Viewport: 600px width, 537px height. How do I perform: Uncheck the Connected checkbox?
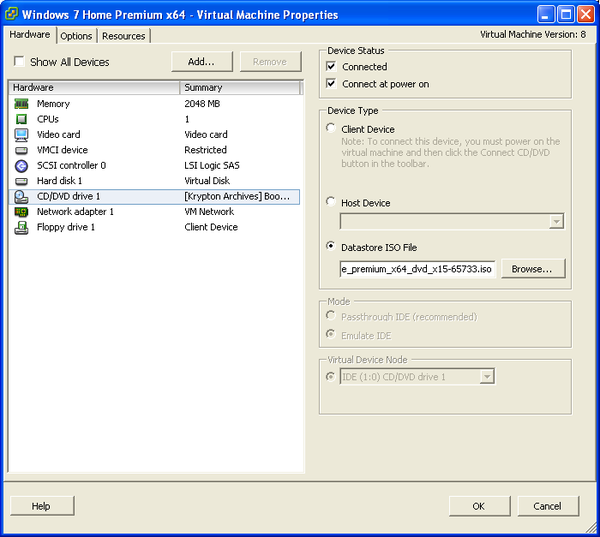(331, 67)
